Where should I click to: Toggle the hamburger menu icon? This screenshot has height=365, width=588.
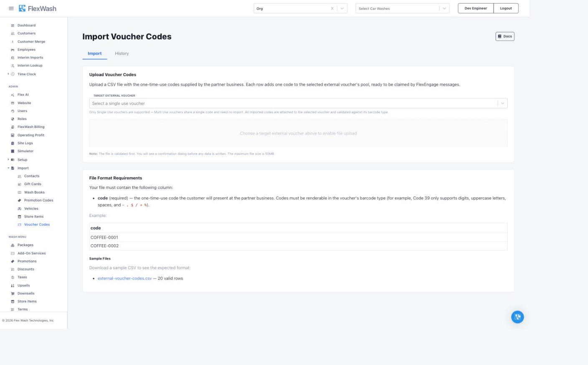click(11, 8)
